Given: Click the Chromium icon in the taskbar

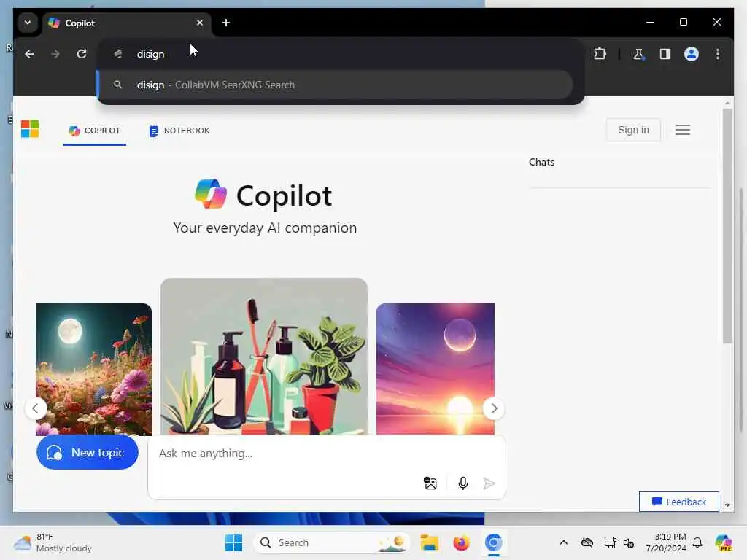Looking at the screenshot, I should pos(494,542).
